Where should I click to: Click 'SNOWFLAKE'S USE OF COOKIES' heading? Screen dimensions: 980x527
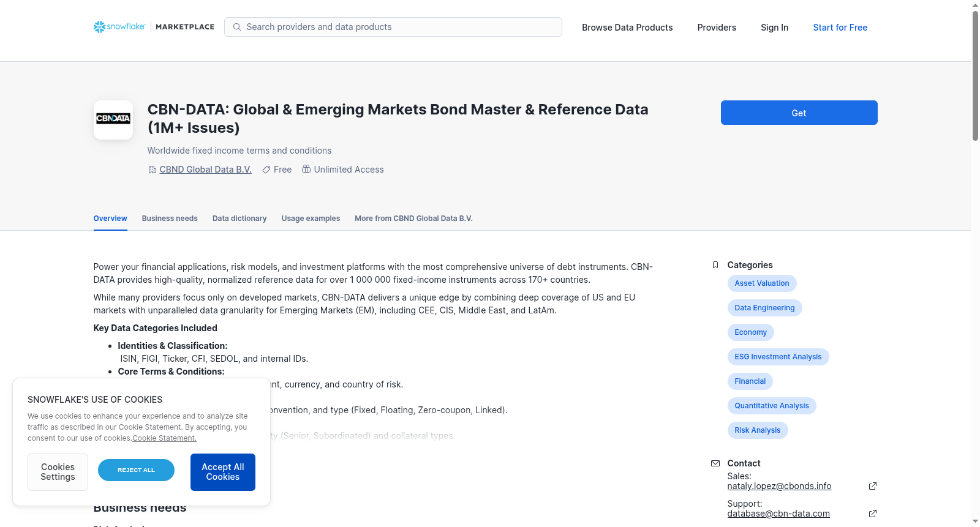(95, 400)
